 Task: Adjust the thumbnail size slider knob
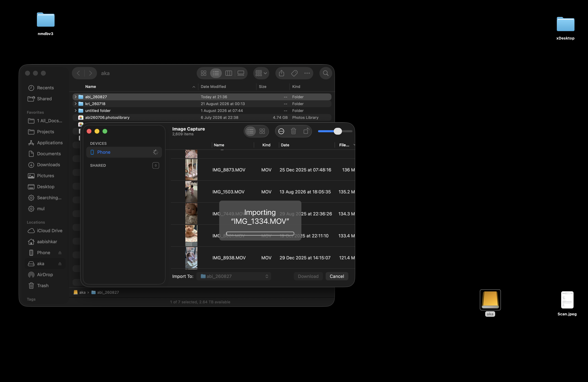337,131
